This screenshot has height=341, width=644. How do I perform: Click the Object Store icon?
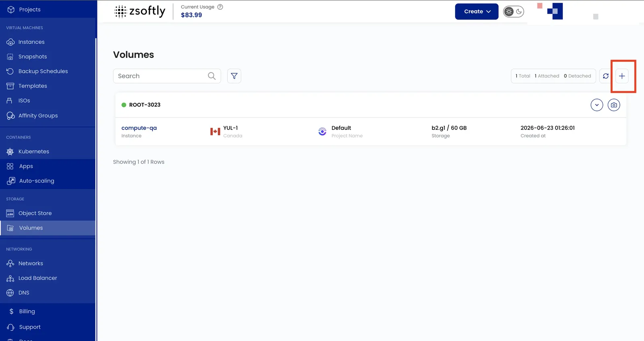(10, 213)
